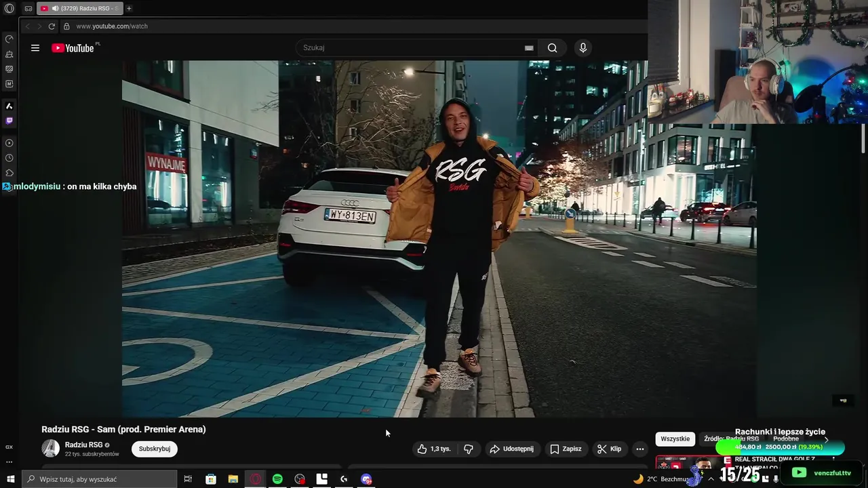Switch to the Radziu RSG browser tab
868x488 pixels.
tap(79, 9)
